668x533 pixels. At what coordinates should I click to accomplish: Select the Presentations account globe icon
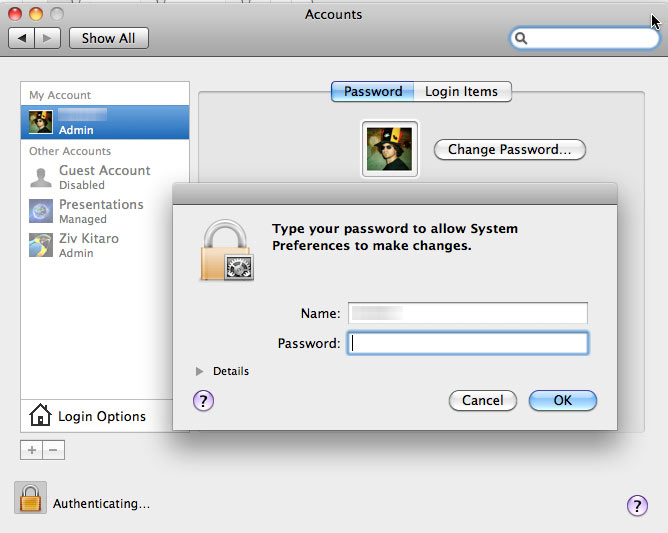(x=41, y=211)
